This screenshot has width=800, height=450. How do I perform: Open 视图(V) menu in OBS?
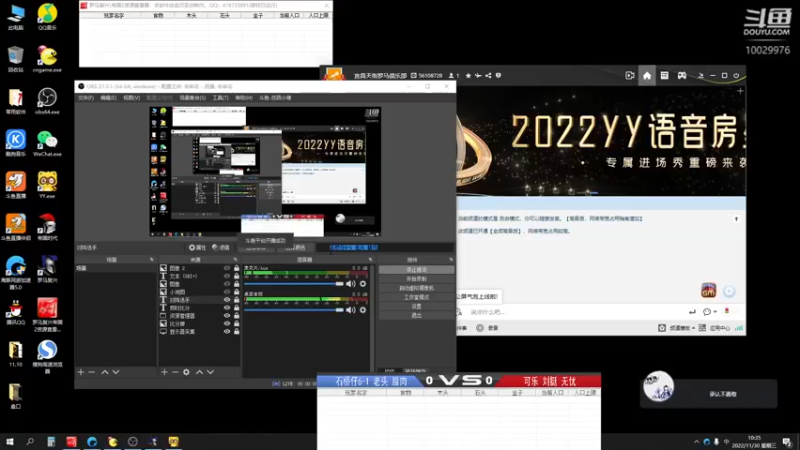[131, 97]
